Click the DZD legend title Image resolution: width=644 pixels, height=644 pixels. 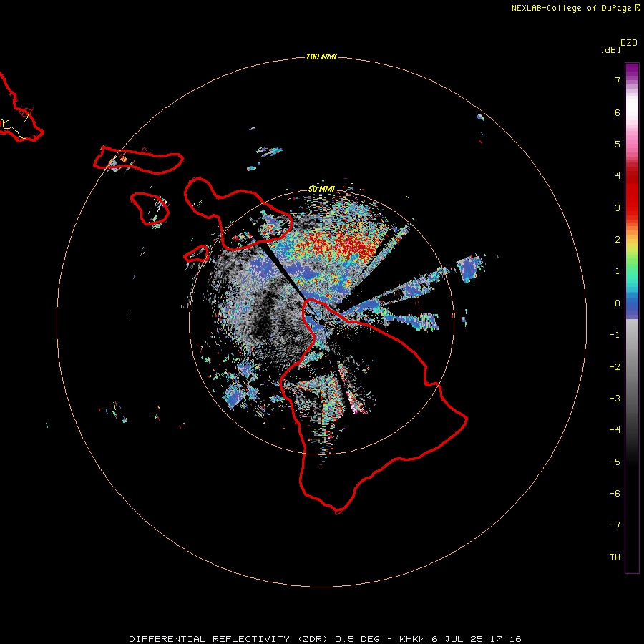(629, 43)
